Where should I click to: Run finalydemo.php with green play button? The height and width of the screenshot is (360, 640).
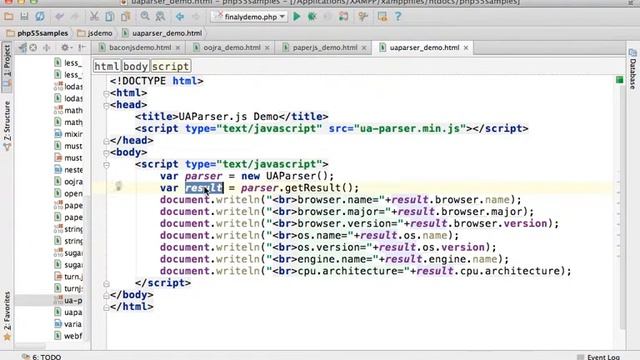click(297, 17)
